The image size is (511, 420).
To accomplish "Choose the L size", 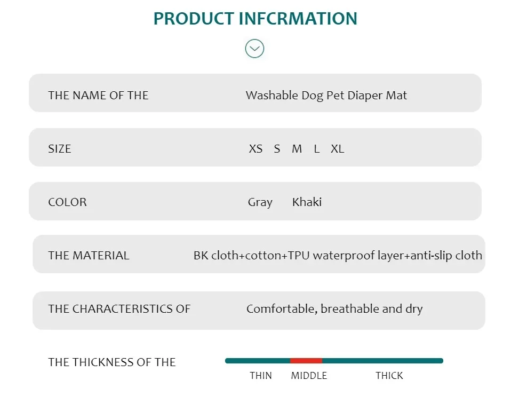I will click(317, 149).
